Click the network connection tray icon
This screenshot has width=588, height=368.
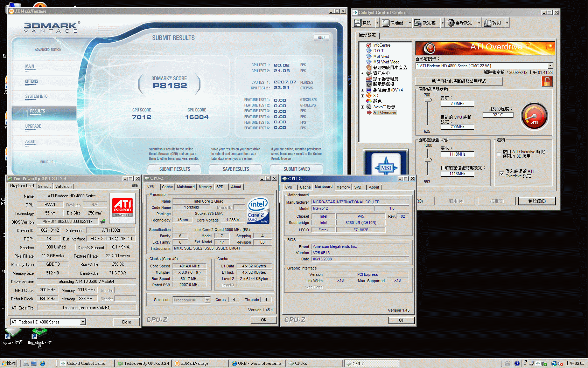(554, 364)
